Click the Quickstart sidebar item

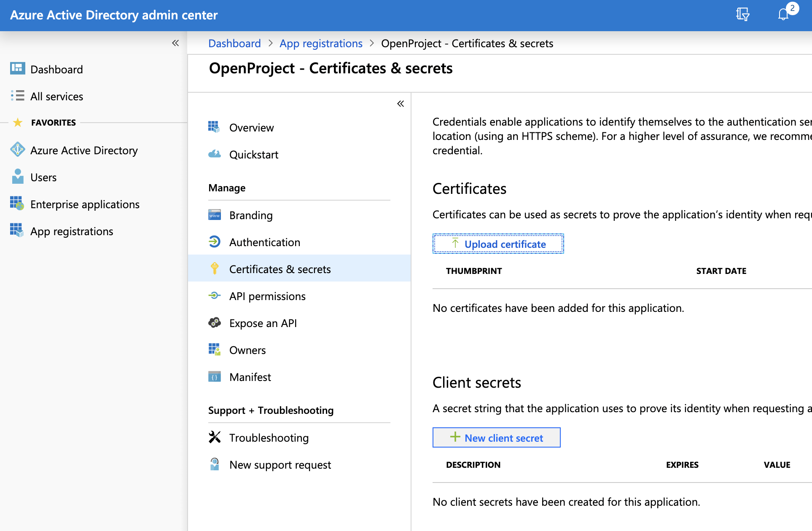pyautogui.click(x=254, y=154)
